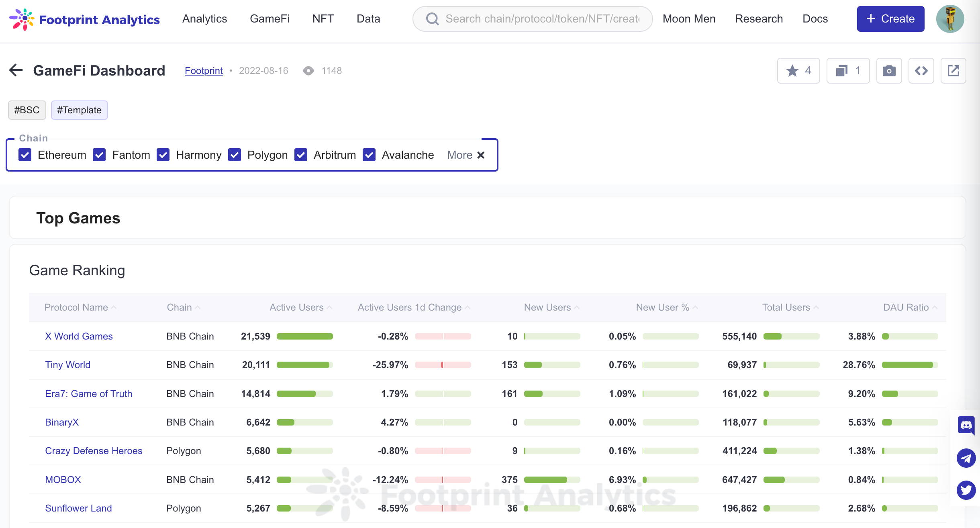
Task: Take a snapshot with the camera icon
Action: point(889,71)
